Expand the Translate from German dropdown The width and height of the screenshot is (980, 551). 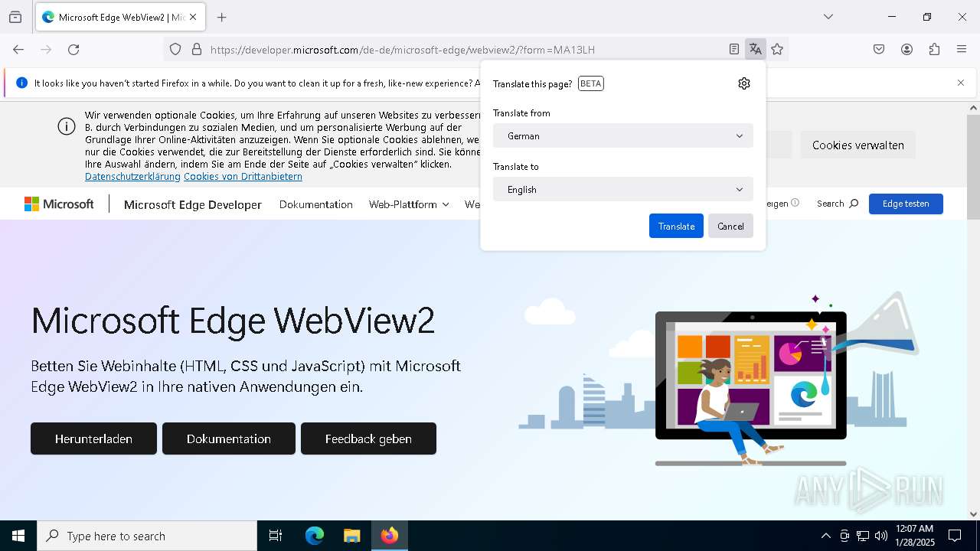tap(623, 135)
